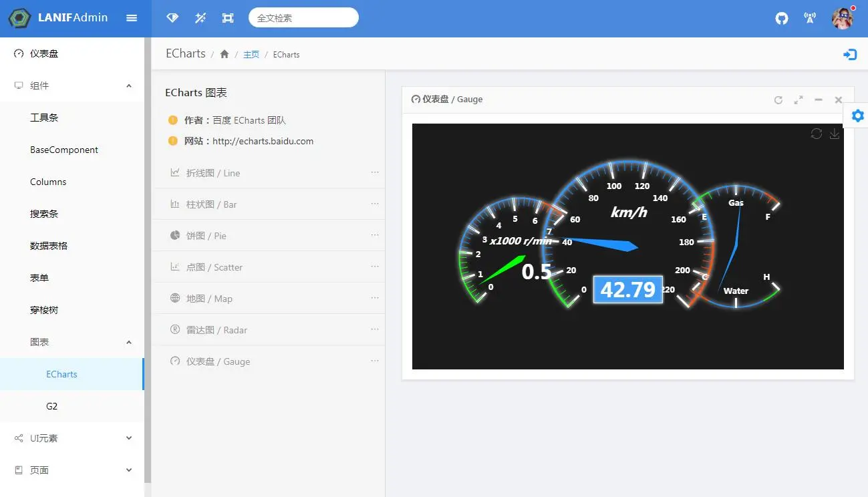Reload the Gauge panel via header refresh
Screen dimensions: 868x497
coord(778,100)
